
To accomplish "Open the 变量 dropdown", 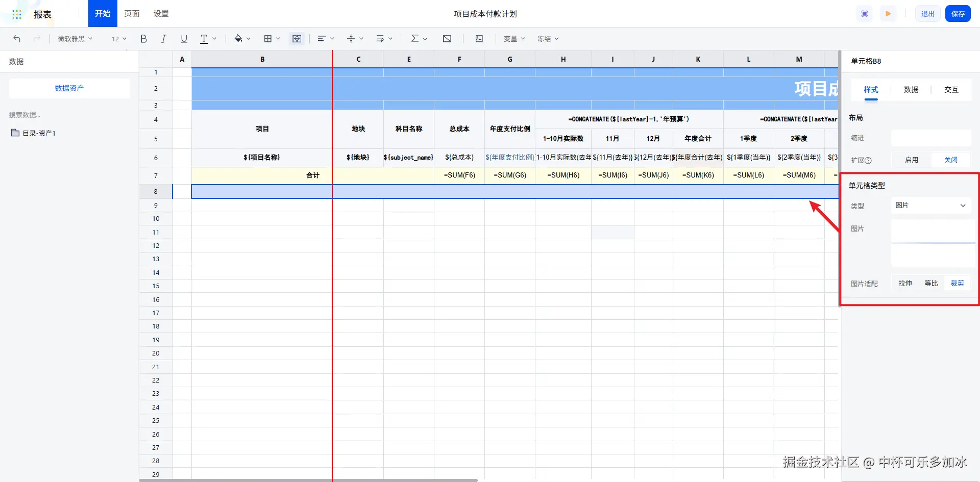I will tap(514, 39).
